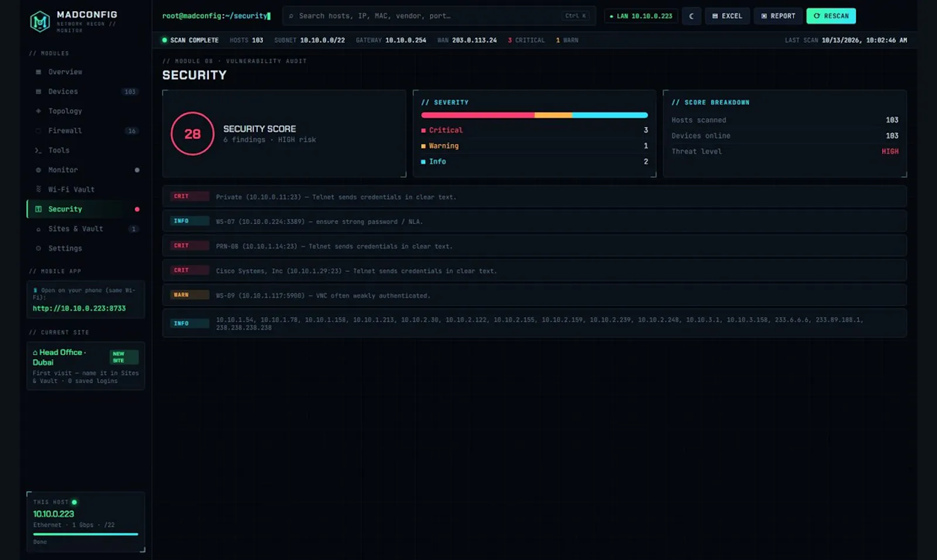Select the WS-09 VNC warning finding
This screenshot has height=560, width=937.
(x=534, y=295)
